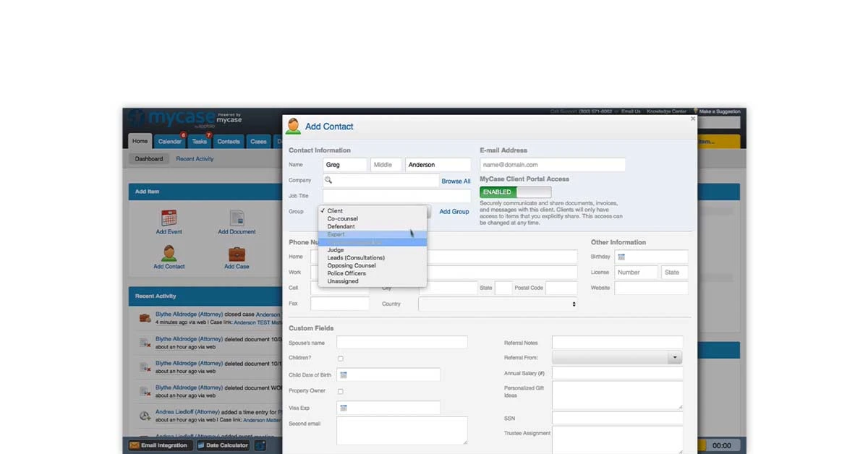
Task: Click the Add Document icon
Action: point(237,219)
